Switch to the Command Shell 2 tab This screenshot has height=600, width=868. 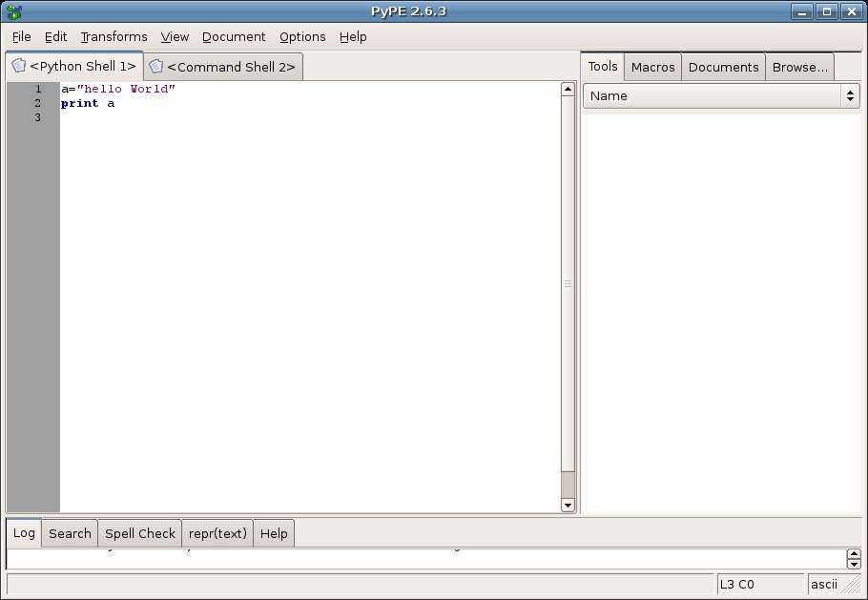coord(223,67)
